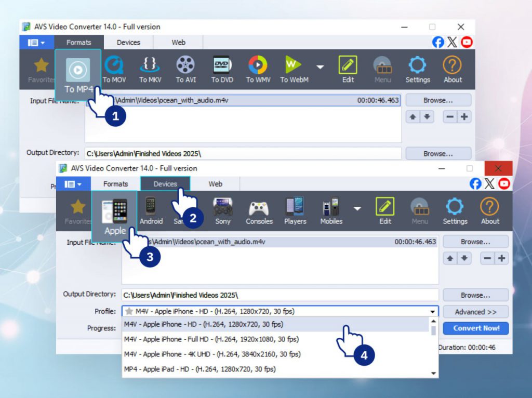Screen dimensions: 532x398
Task: Open Edit tool in back window
Action: click(x=348, y=70)
